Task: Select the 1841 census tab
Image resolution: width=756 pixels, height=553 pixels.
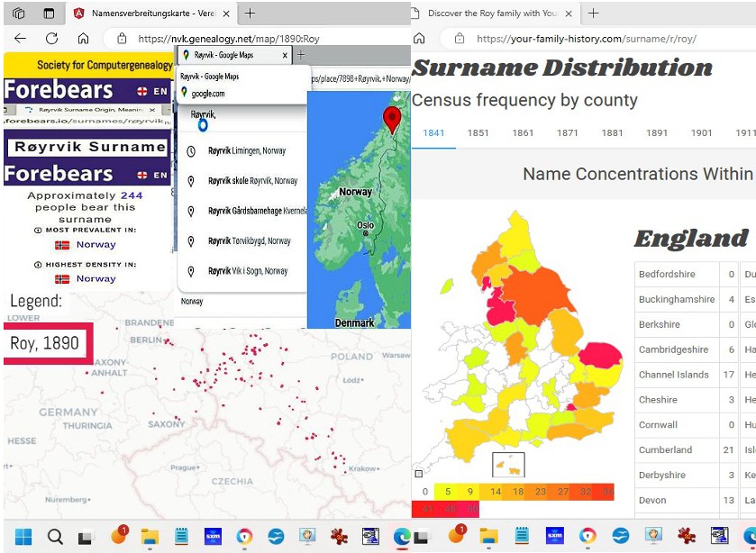Action: point(433,133)
